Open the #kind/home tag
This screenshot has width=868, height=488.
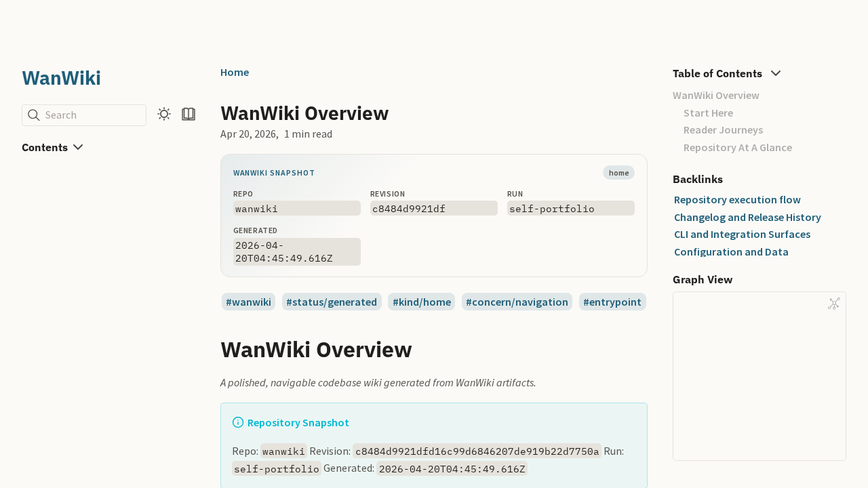coord(422,302)
